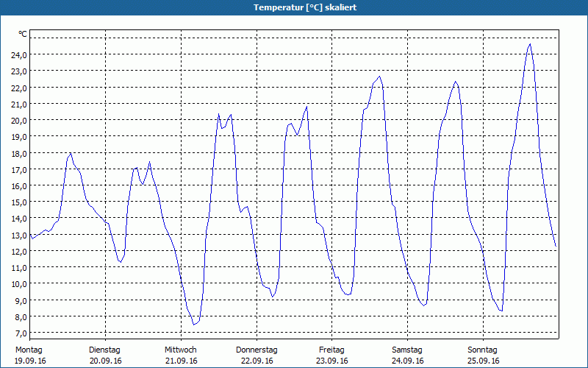
Task: Select the 23,0 y-axis value
Action: (19, 71)
